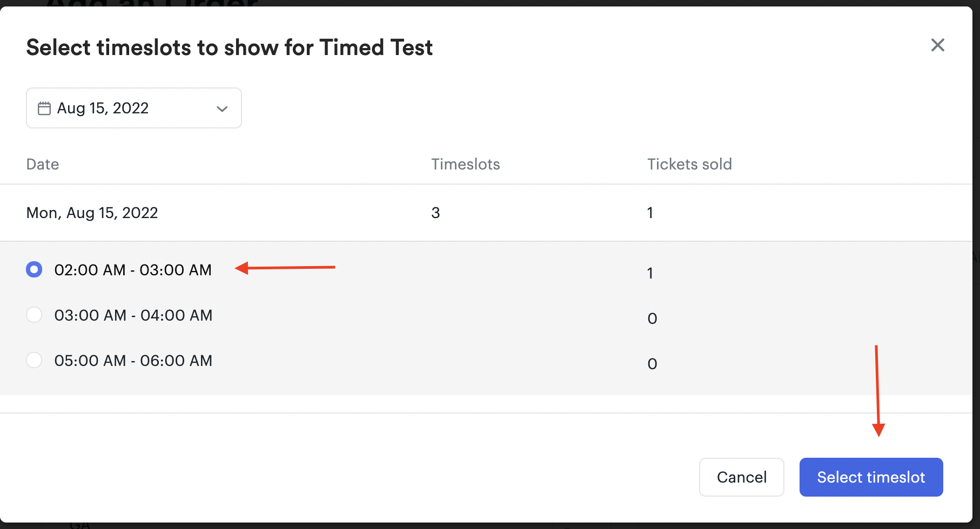Open the Aug 15, 2022 date selector

tap(134, 108)
